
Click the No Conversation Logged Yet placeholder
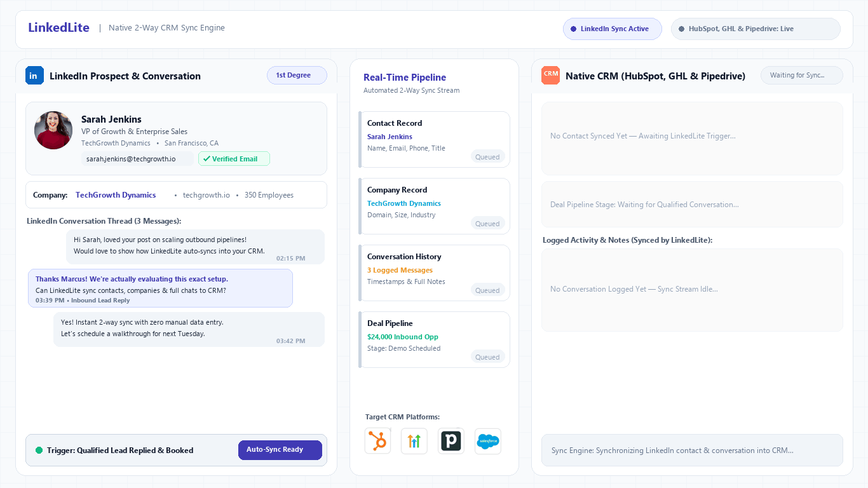pyautogui.click(x=692, y=290)
